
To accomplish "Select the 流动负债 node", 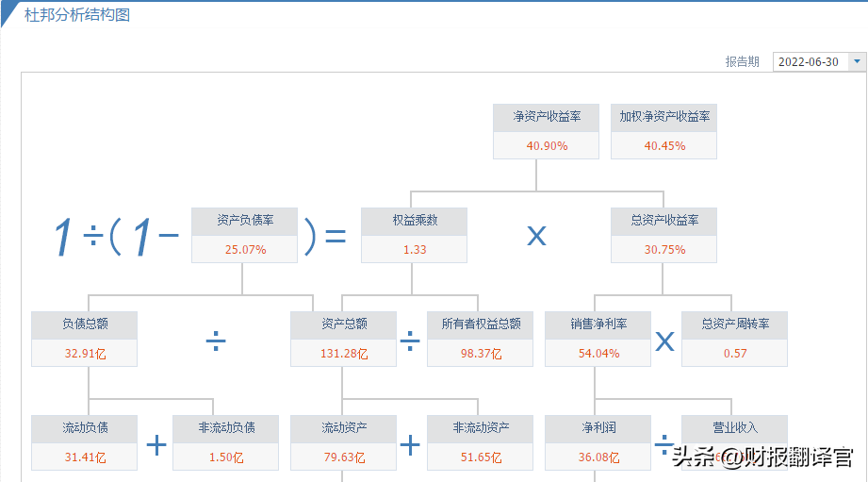I will (x=85, y=442).
